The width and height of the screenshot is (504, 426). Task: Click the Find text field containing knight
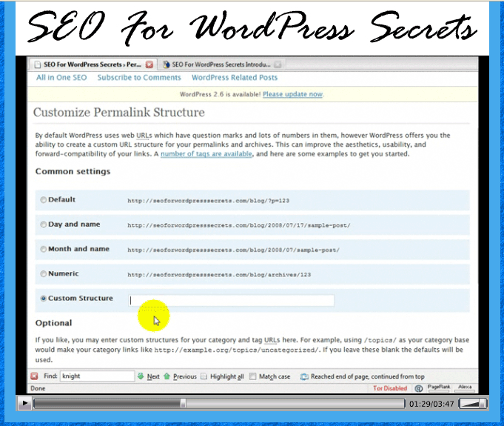tap(97, 376)
